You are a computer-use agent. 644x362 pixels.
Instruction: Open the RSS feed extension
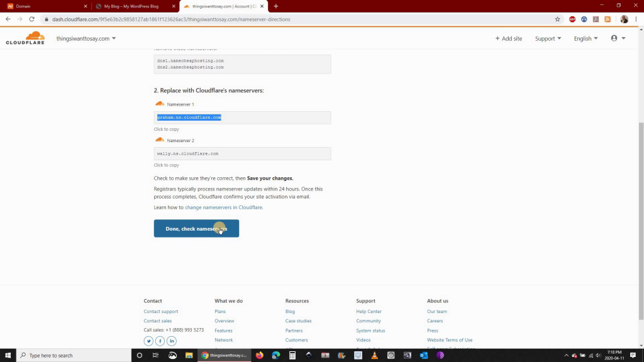point(608,19)
